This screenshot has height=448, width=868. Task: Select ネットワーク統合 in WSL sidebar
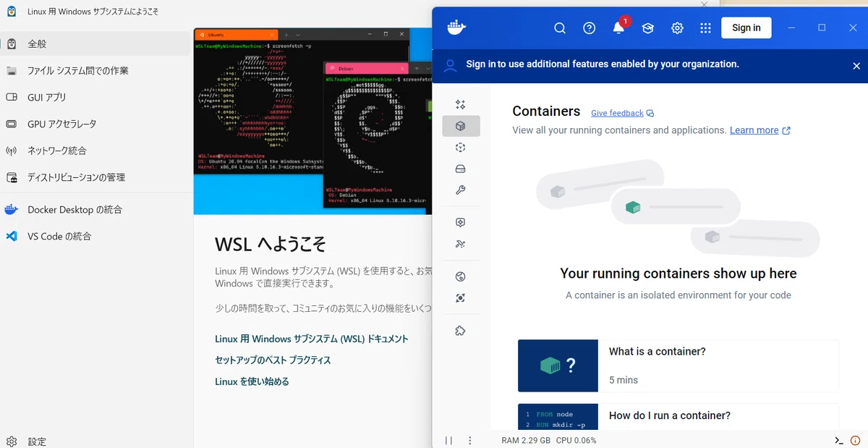click(96, 151)
